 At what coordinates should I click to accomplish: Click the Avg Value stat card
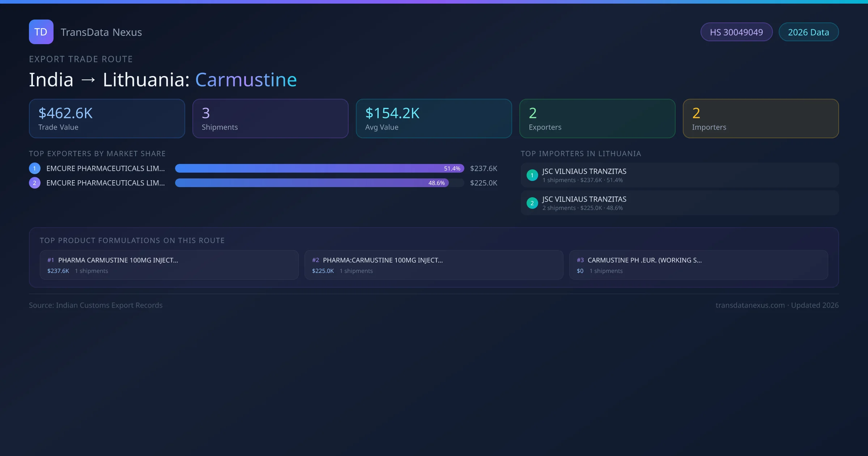[434, 118]
